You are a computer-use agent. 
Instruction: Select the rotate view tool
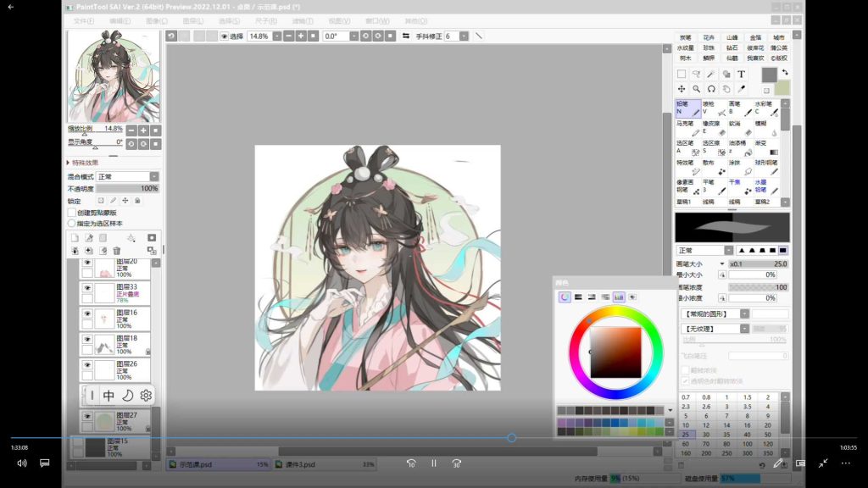711,89
